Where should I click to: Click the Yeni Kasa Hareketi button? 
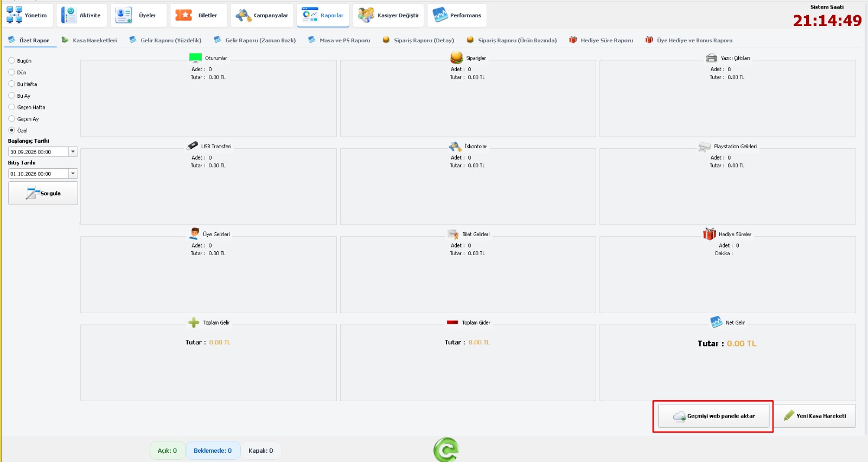(815, 416)
